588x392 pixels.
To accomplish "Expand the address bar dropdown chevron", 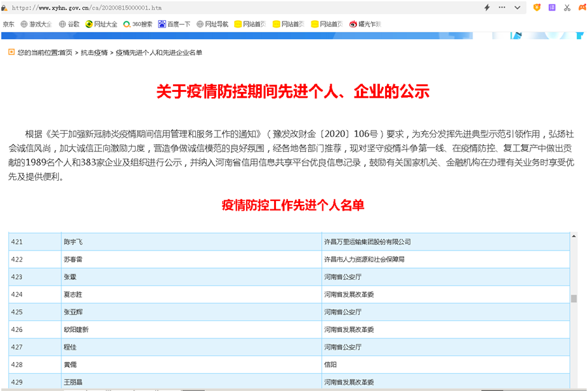I will tap(517, 7).
